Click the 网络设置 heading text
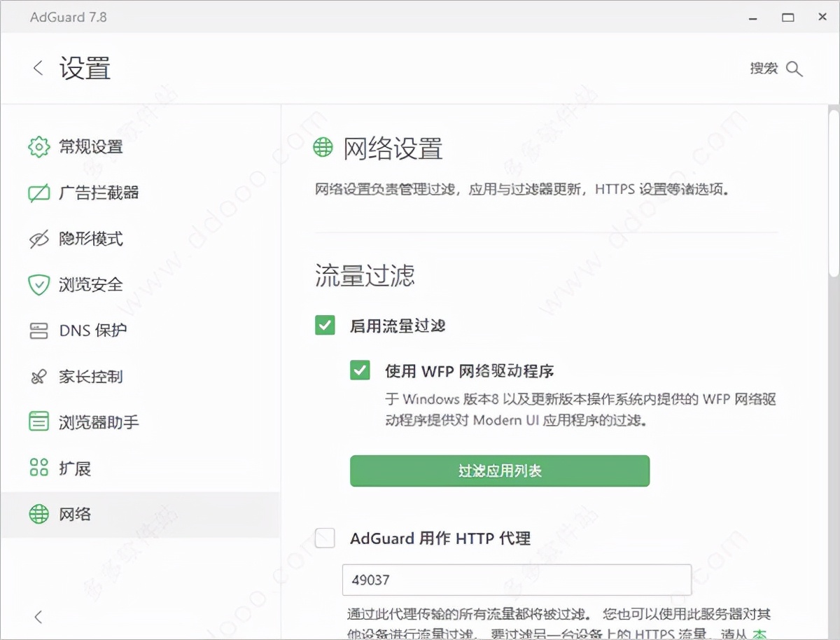Image resolution: width=840 pixels, height=640 pixels. click(393, 148)
